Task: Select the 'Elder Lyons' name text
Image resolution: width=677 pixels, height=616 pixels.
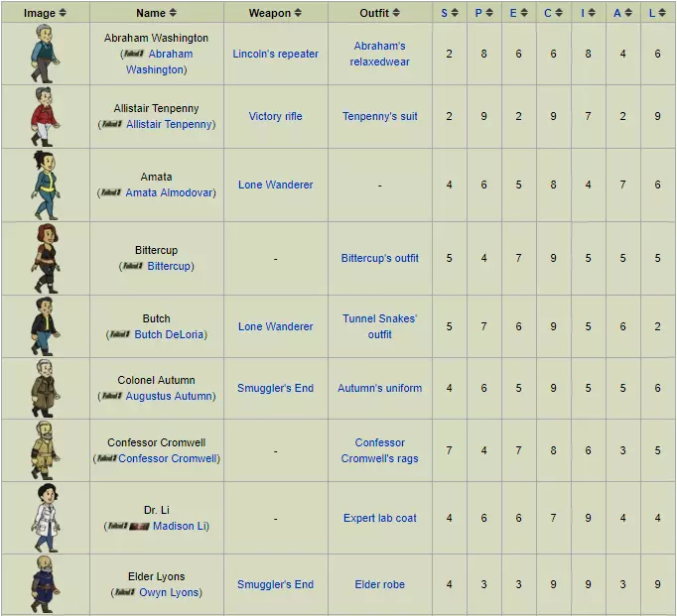Action: click(x=156, y=576)
